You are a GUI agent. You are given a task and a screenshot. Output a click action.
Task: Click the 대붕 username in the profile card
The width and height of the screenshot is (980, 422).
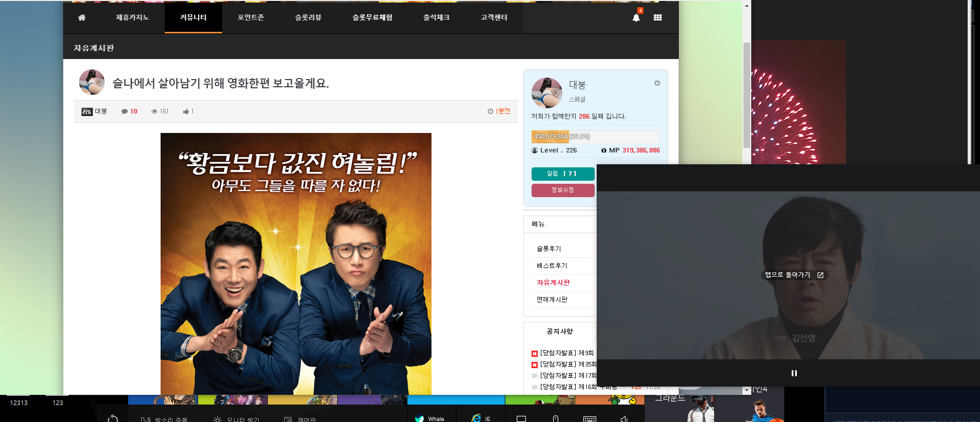(577, 85)
